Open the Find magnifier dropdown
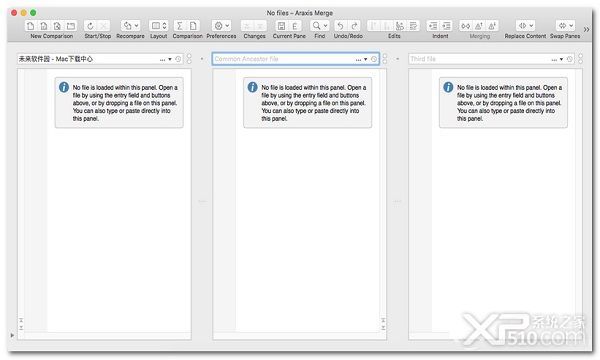 (x=320, y=26)
